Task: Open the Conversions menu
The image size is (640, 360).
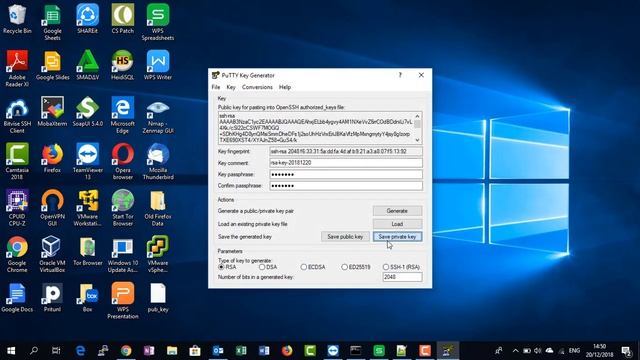Action: click(257, 87)
